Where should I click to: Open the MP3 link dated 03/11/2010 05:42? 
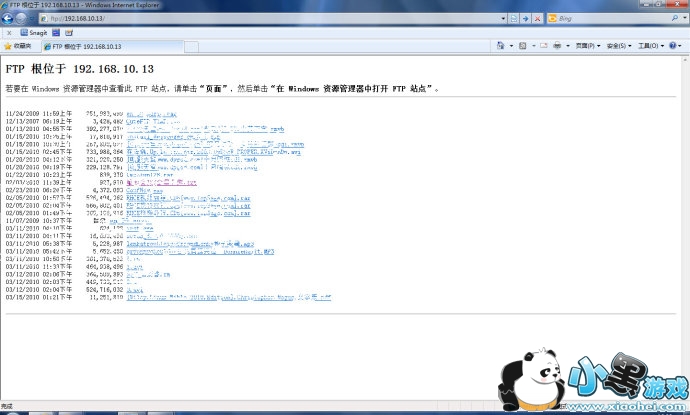click(x=200, y=251)
